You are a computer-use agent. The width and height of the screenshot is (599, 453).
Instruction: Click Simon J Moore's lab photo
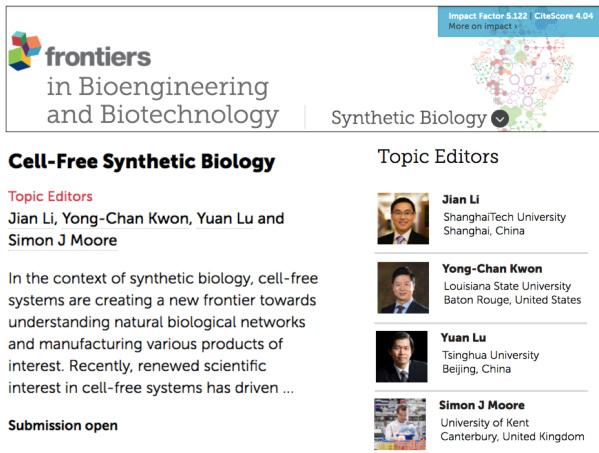point(400,424)
